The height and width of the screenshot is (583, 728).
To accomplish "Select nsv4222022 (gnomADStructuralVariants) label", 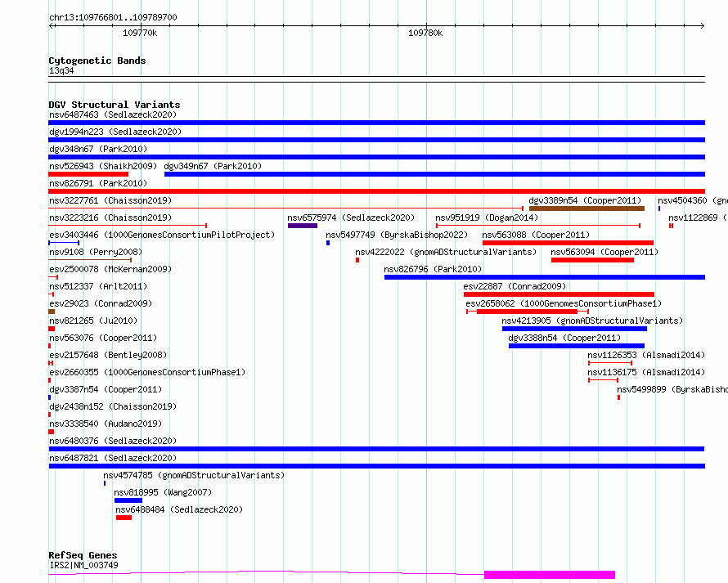I will pos(446,252).
